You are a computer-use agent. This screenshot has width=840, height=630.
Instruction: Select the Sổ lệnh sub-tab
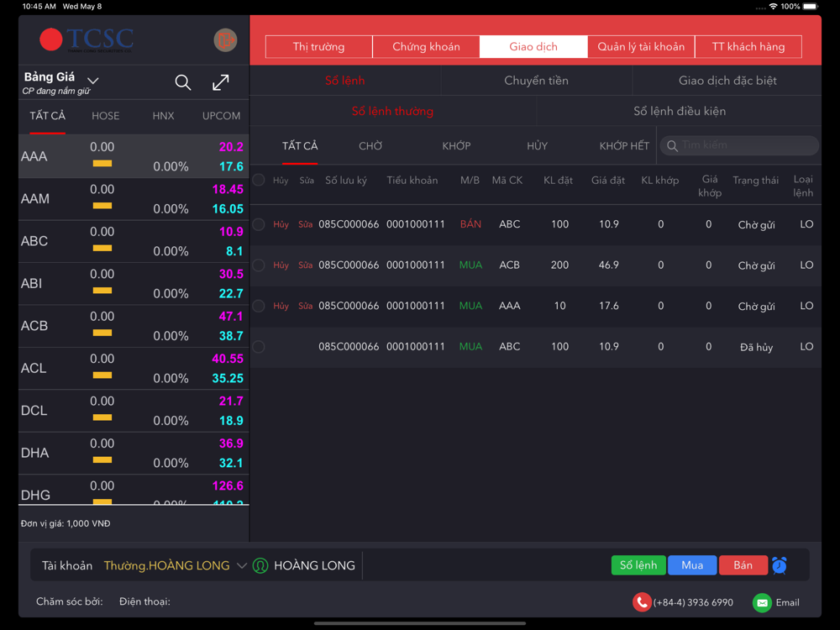click(345, 81)
